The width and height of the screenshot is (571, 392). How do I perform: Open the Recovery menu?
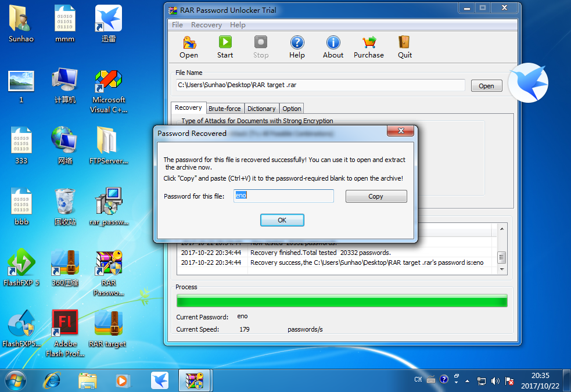click(x=206, y=25)
